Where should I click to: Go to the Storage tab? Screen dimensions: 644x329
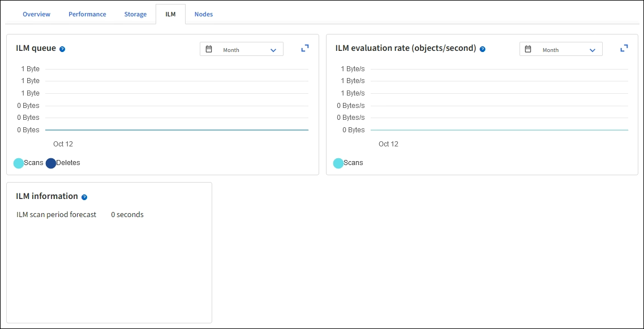pyautogui.click(x=135, y=14)
